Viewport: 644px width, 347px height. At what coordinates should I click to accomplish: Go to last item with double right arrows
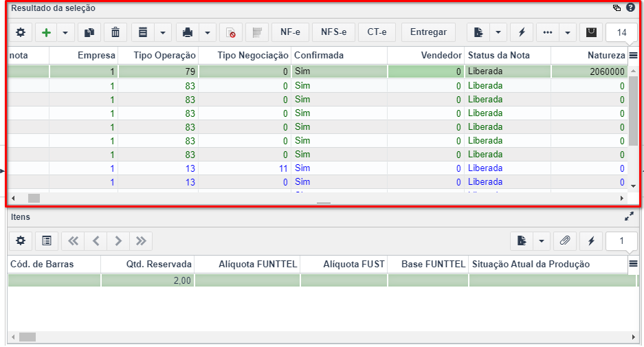click(141, 241)
